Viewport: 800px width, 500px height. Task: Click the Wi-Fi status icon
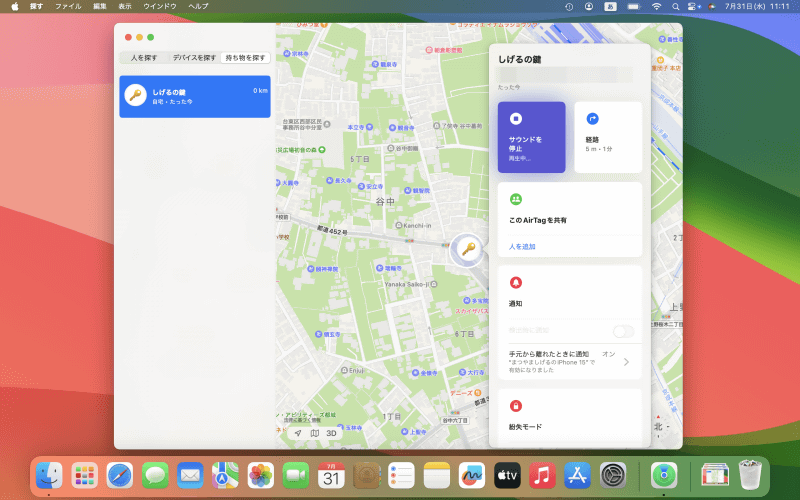[657, 7]
